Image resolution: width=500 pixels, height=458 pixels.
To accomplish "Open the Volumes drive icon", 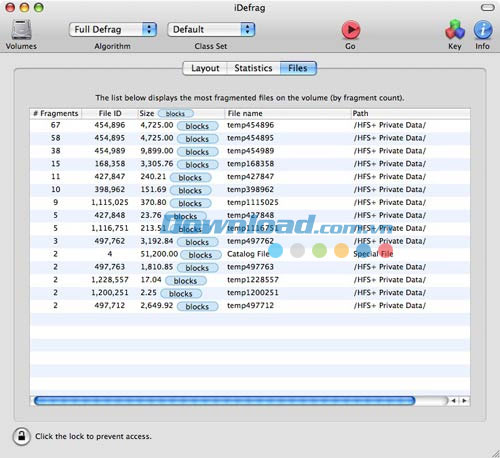I will pyautogui.click(x=21, y=30).
